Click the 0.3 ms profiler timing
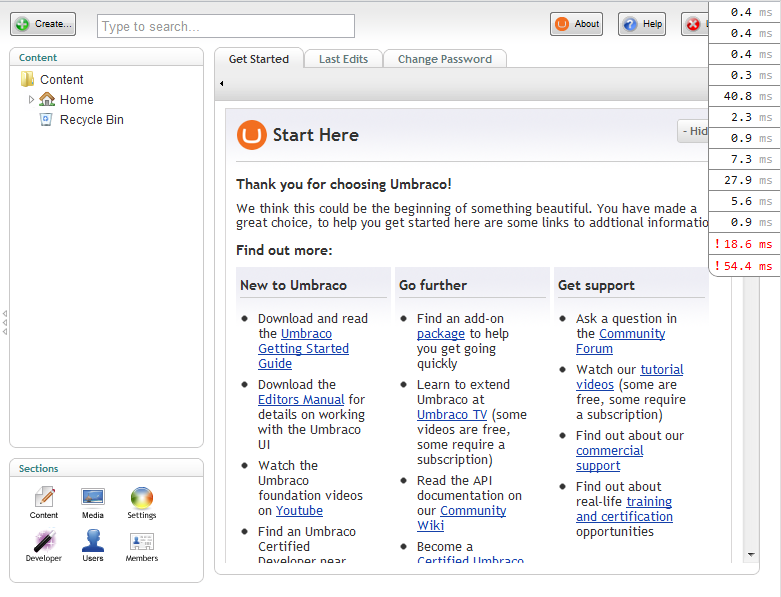This screenshot has height=597, width=781. (x=745, y=75)
